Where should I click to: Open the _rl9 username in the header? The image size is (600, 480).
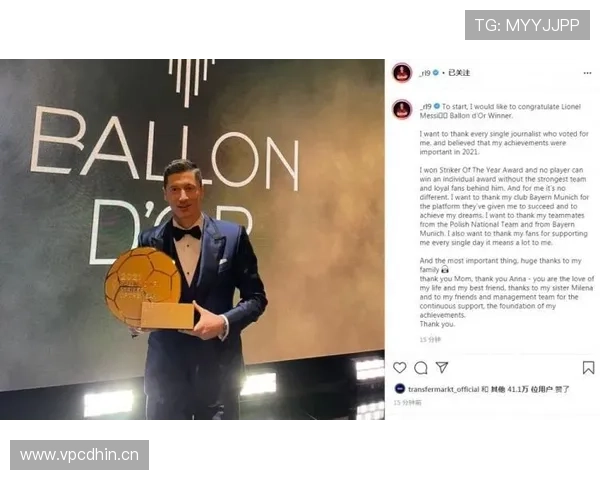(425, 72)
